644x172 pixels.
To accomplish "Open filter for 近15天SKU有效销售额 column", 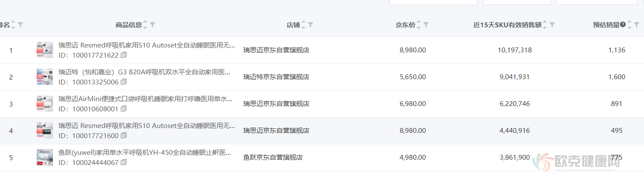I will (552, 25).
